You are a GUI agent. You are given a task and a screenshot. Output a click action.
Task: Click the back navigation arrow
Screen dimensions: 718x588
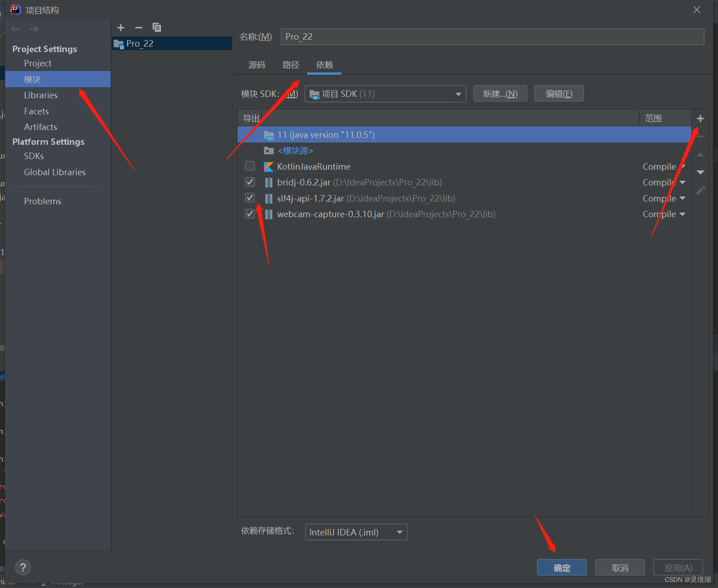[x=16, y=29]
